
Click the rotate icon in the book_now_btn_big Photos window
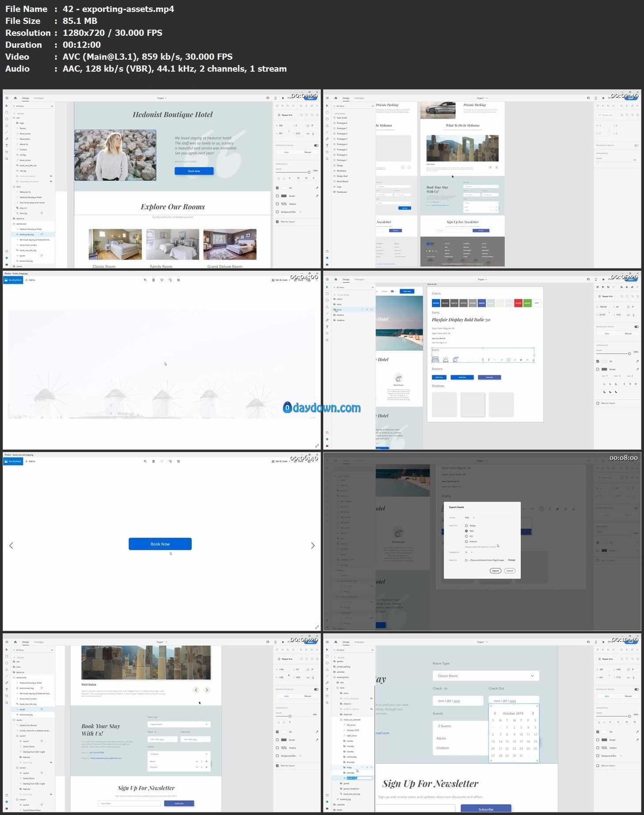tap(170, 461)
